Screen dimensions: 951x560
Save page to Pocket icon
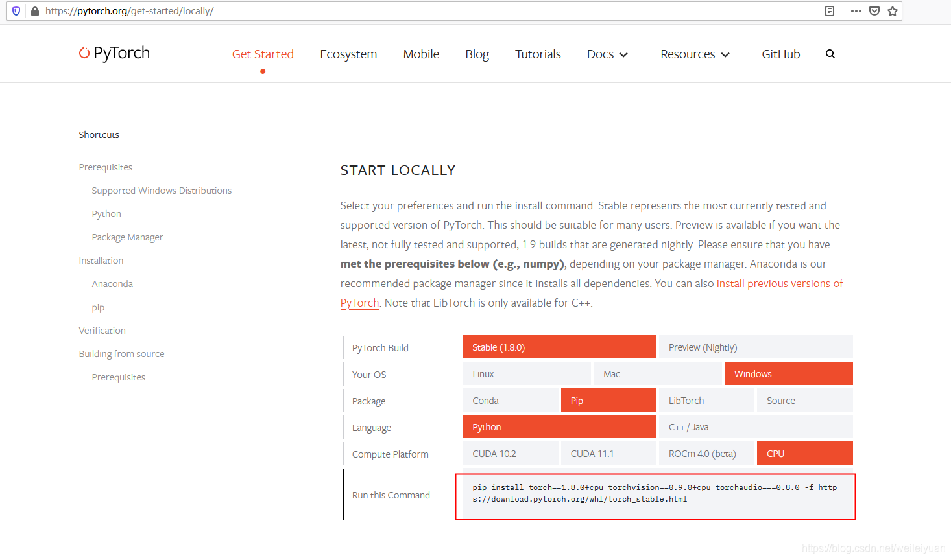[x=874, y=11]
